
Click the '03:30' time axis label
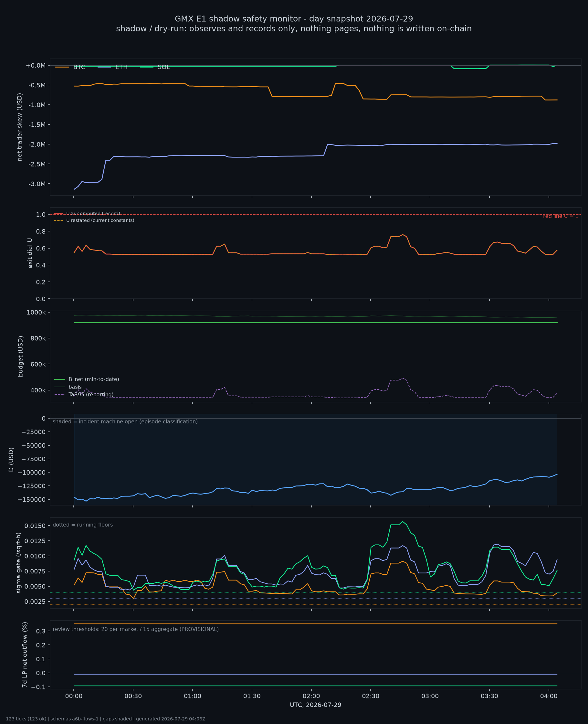(x=489, y=696)
